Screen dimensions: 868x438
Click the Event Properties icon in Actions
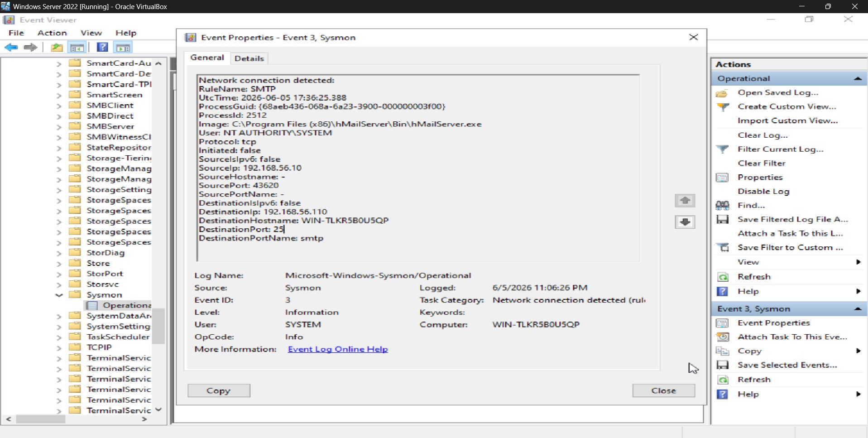click(722, 323)
